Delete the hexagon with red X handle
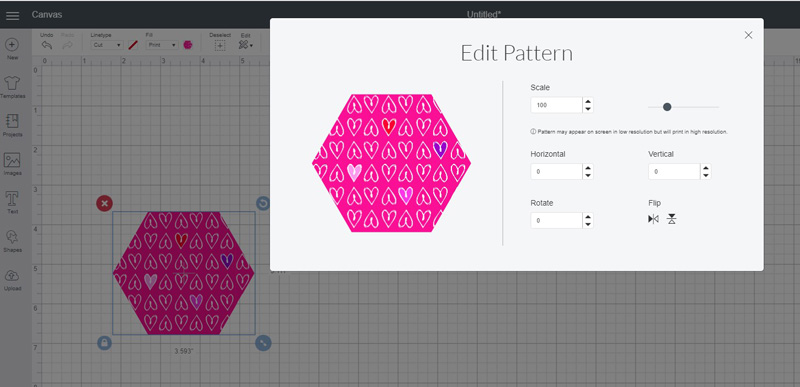Image resolution: width=800 pixels, height=387 pixels. tap(105, 203)
